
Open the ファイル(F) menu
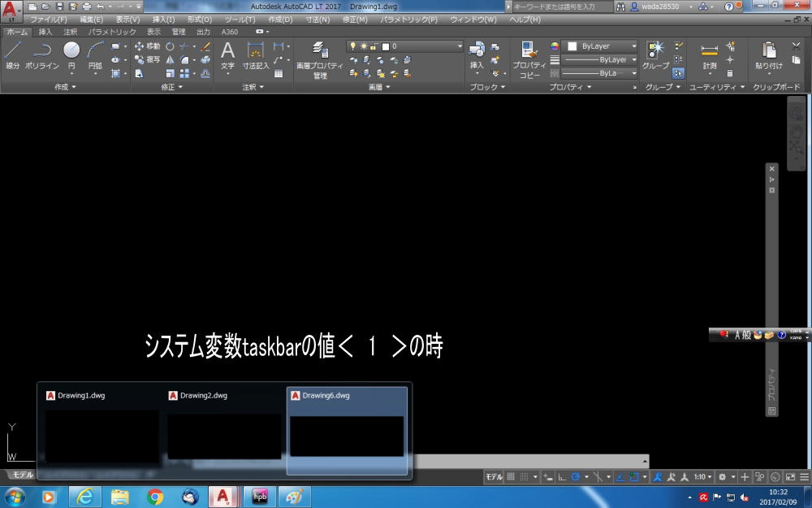tap(48, 20)
